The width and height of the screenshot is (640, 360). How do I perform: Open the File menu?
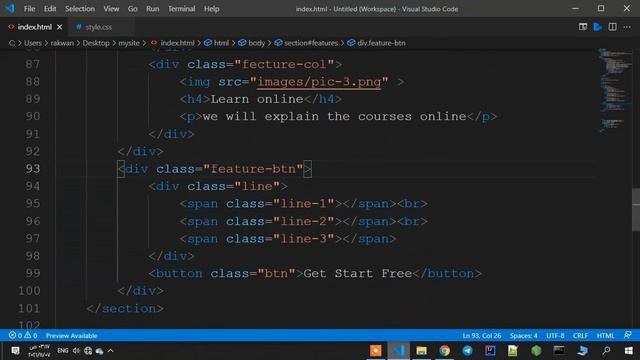click(x=29, y=9)
